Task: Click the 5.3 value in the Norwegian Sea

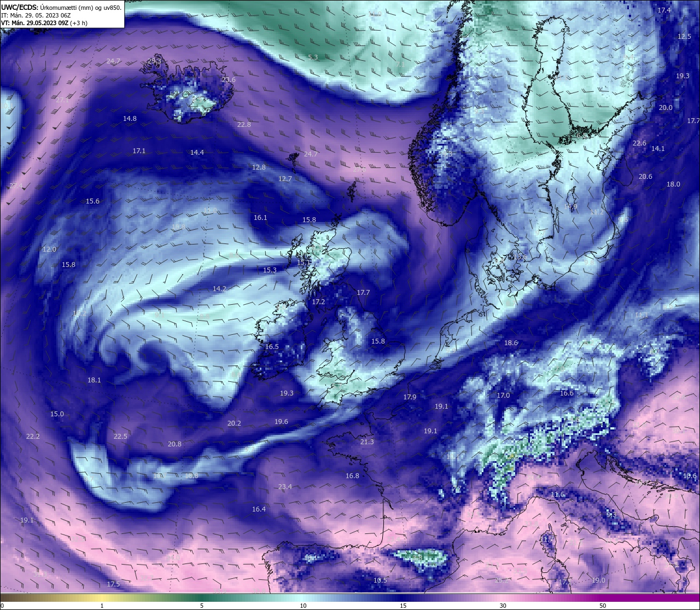Action: 313,57
